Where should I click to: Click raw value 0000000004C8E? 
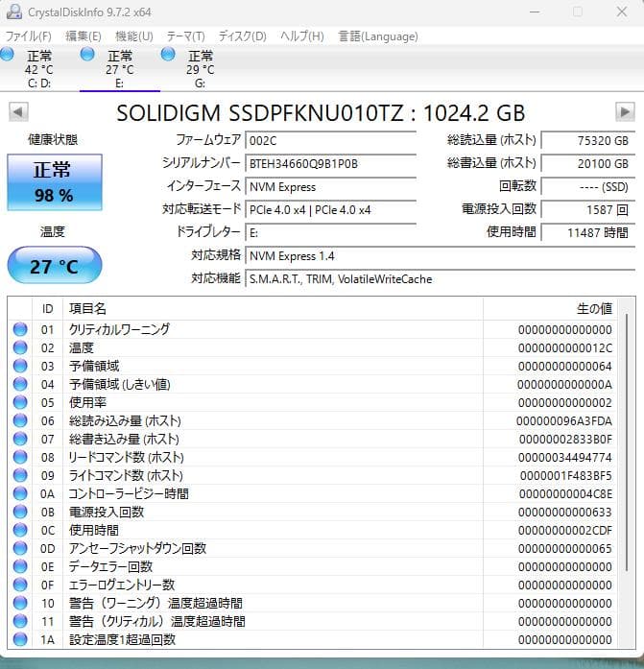pos(565,494)
